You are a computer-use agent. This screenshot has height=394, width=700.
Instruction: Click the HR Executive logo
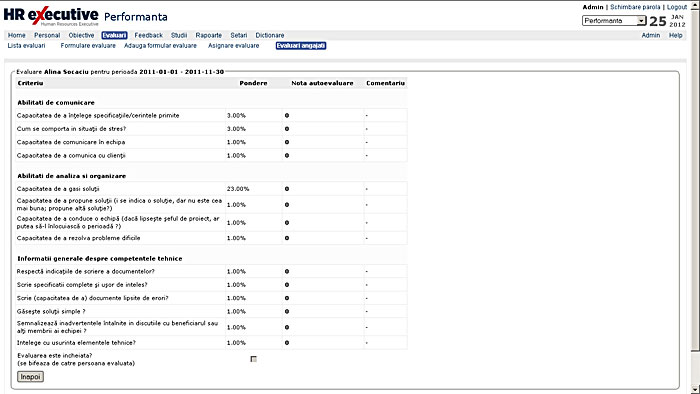[51, 17]
